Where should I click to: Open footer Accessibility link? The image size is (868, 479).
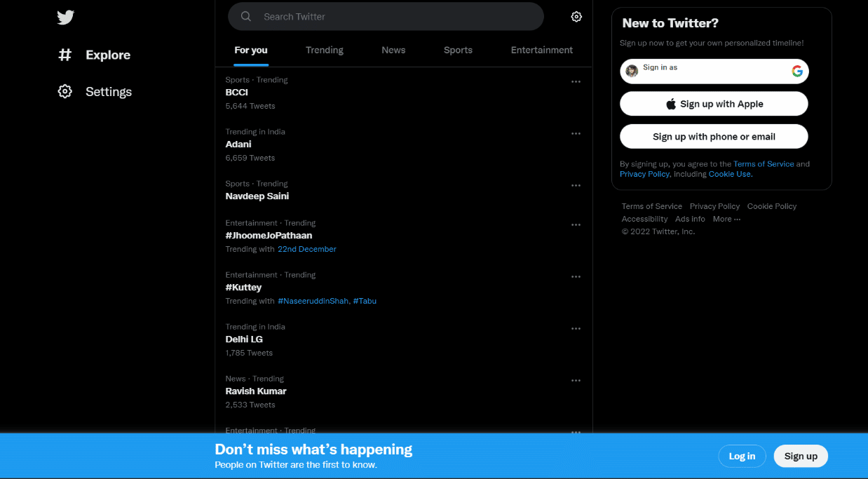pos(645,219)
